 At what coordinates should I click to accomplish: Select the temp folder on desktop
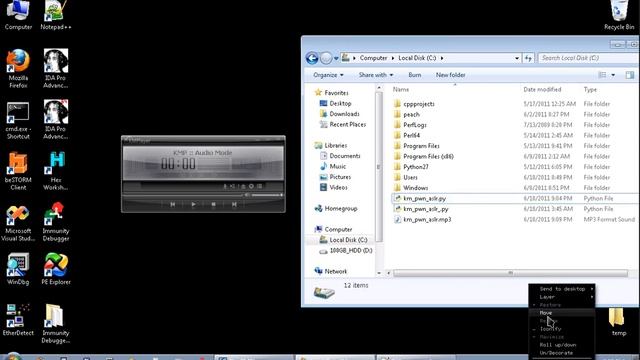tap(618, 322)
